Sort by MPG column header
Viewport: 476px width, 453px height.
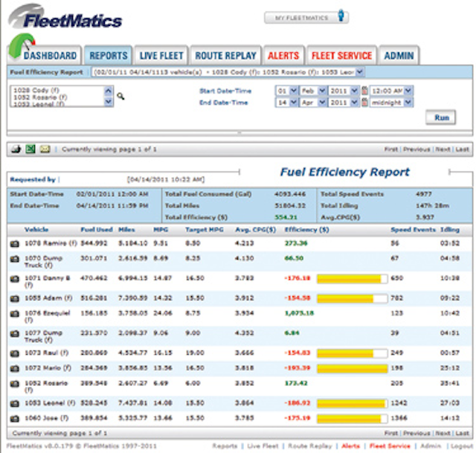coord(161,230)
